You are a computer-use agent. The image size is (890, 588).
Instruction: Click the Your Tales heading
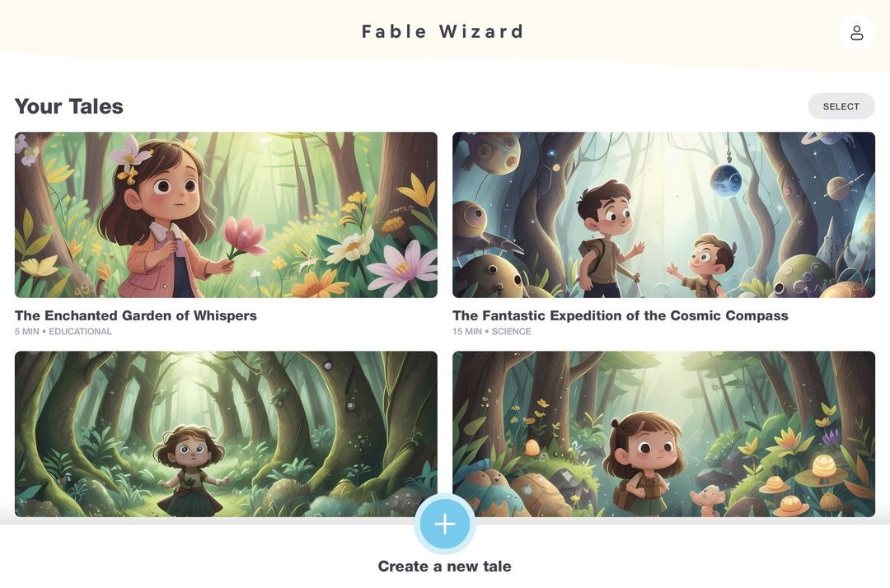pyautogui.click(x=68, y=106)
